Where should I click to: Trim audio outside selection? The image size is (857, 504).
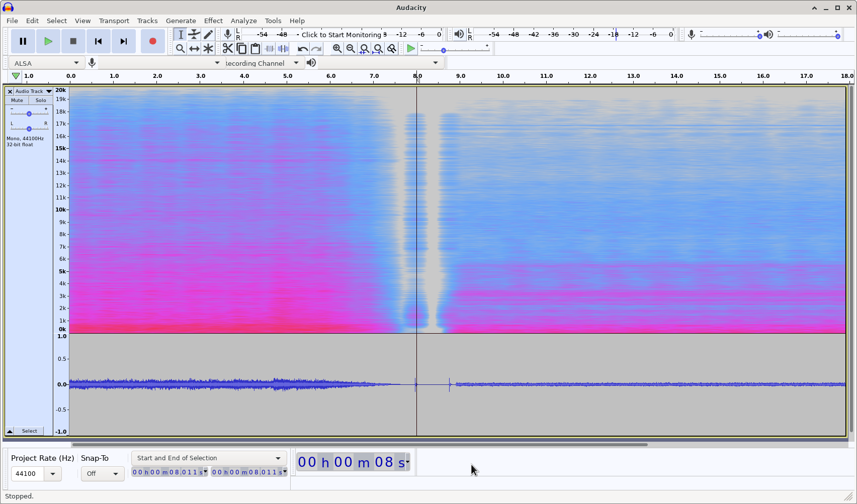269,49
